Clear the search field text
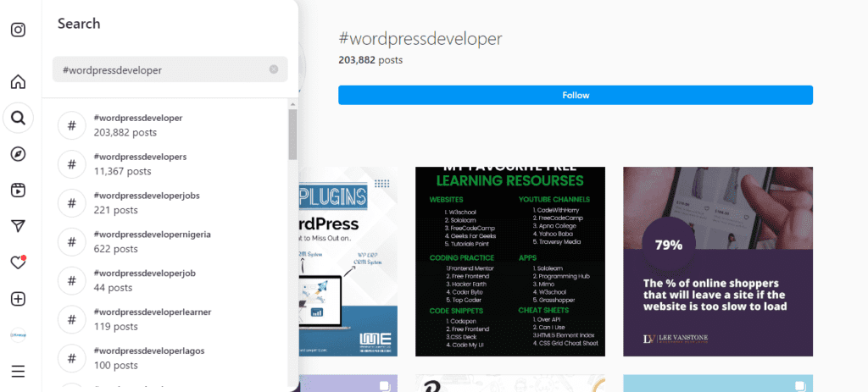This screenshot has height=392, width=868. [274, 69]
